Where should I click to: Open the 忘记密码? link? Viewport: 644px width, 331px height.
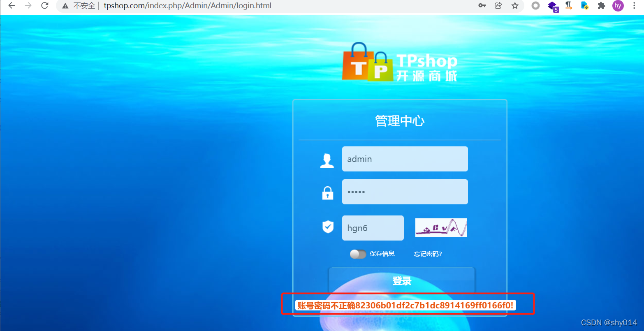click(428, 254)
